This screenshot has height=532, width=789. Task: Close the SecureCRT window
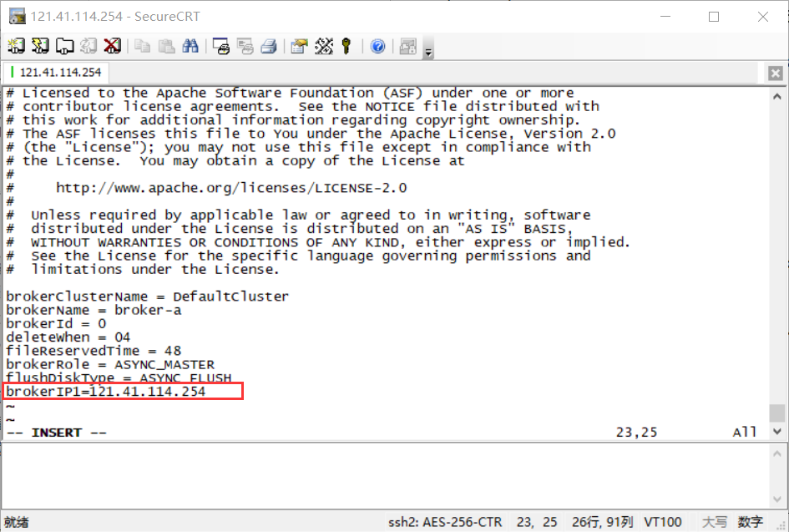tap(763, 17)
